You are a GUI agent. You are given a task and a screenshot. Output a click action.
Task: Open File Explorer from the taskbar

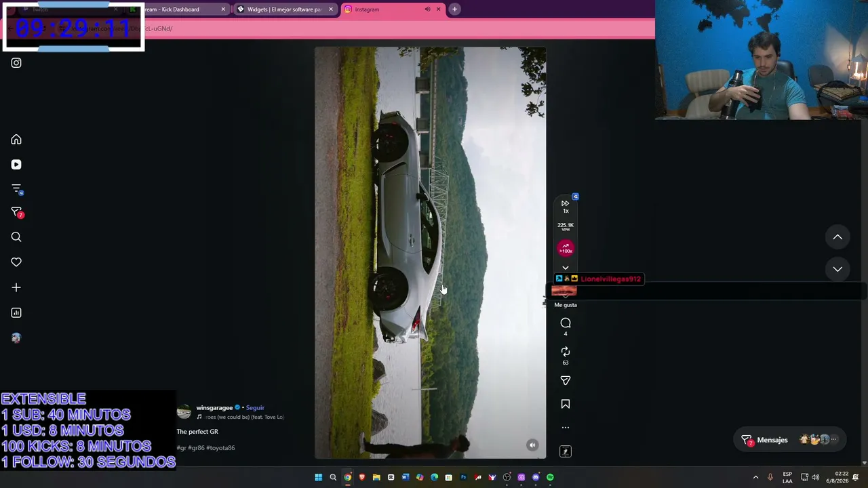pos(376,478)
